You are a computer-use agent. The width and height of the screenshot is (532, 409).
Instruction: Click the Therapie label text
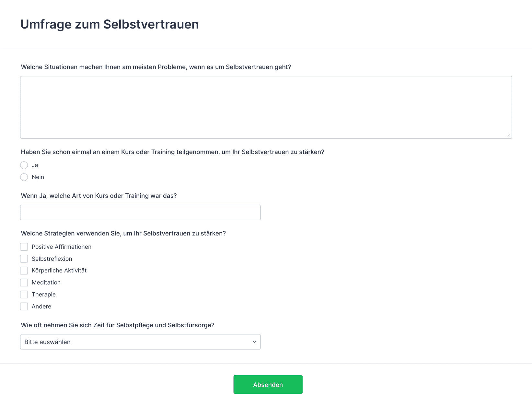[x=44, y=295]
